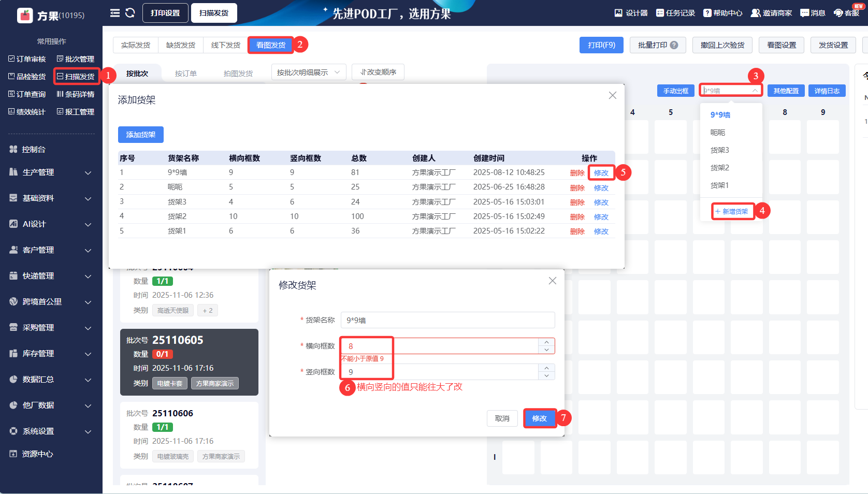Viewport: 868px width, 494px height.
Task: Choose 货架2 in the shelf dropdown list
Action: click(x=731, y=168)
